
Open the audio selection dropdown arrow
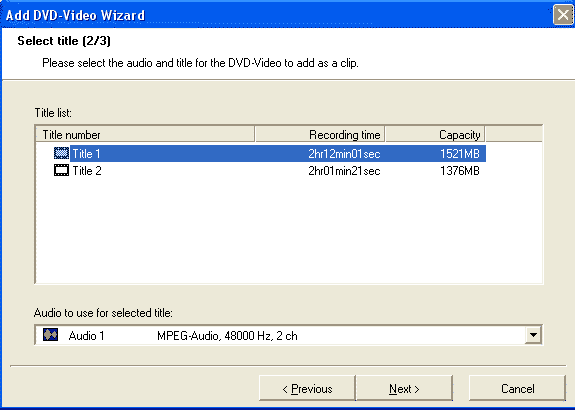click(533, 334)
